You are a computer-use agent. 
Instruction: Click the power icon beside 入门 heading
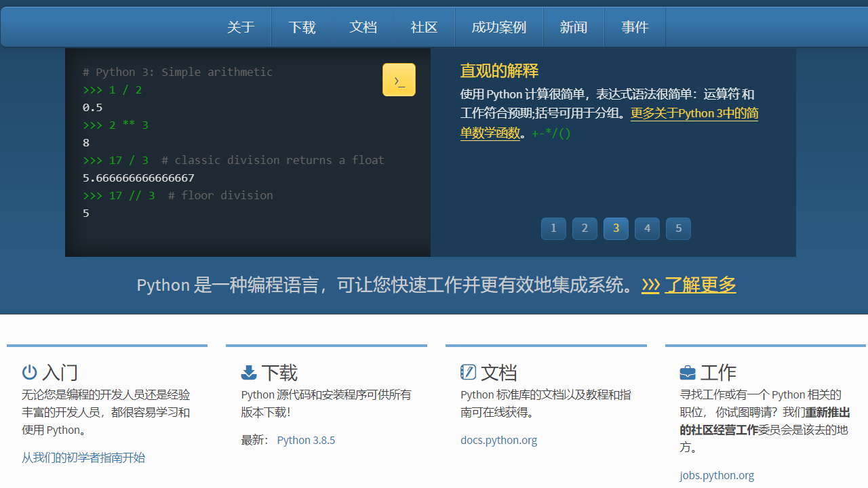point(29,372)
